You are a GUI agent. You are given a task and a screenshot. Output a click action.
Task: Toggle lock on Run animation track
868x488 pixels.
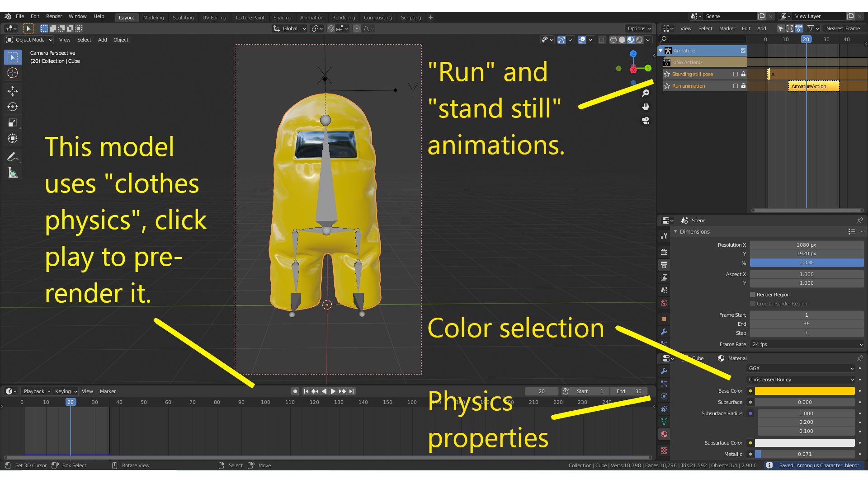(x=743, y=86)
